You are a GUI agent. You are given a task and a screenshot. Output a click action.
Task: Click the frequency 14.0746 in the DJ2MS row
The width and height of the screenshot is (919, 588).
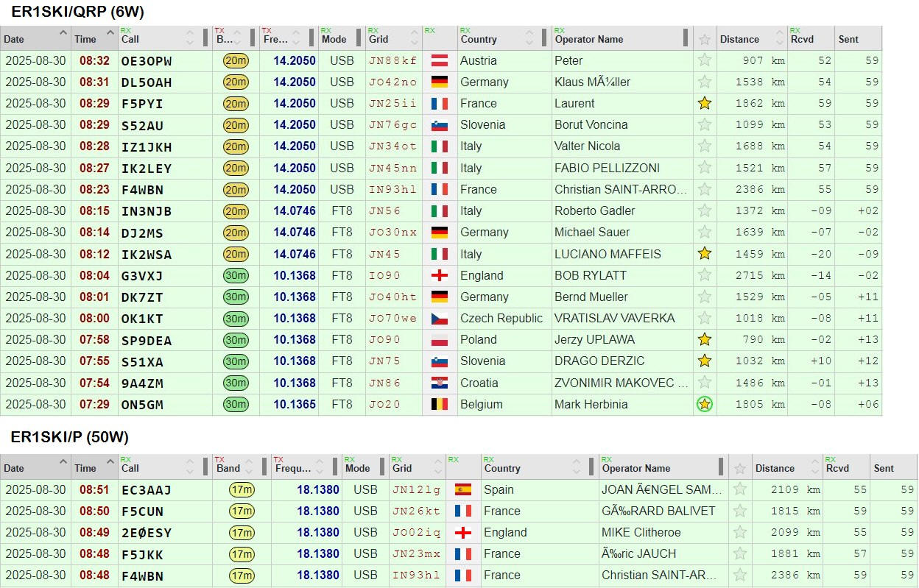click(x=295, y=233)
